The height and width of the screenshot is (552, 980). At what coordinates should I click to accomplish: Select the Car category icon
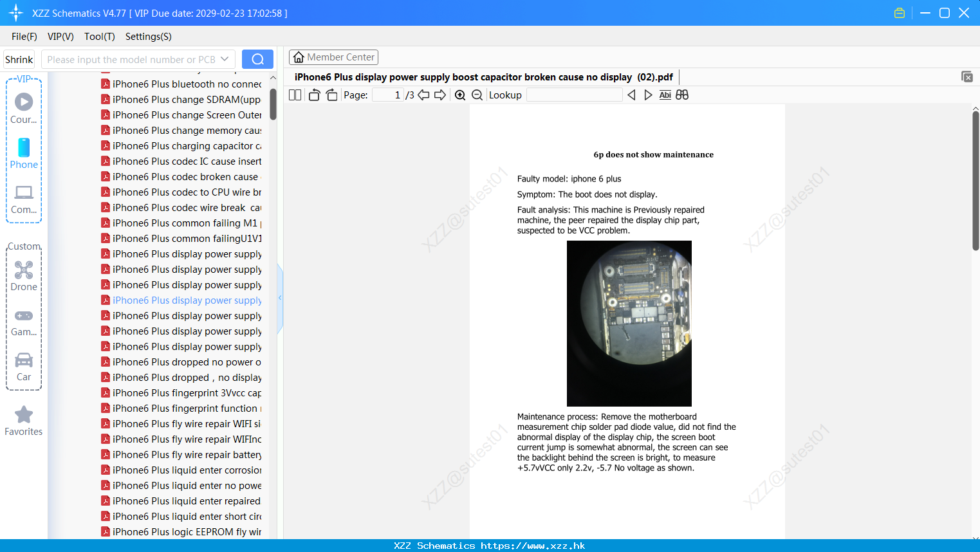coord(24,366)
